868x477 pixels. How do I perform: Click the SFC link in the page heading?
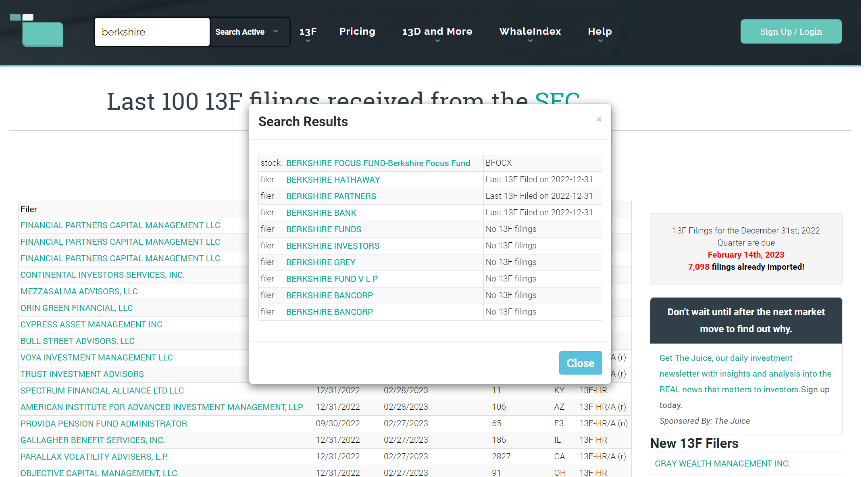click(557, 101)
